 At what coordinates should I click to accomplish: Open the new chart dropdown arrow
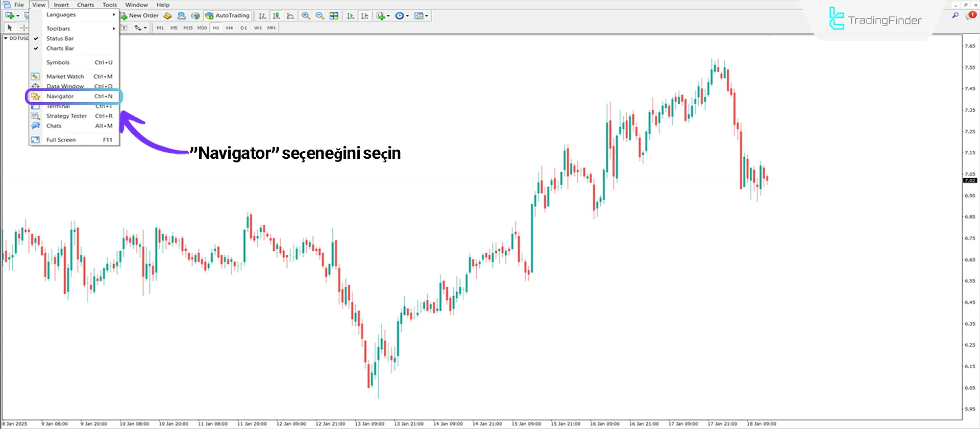18,16
